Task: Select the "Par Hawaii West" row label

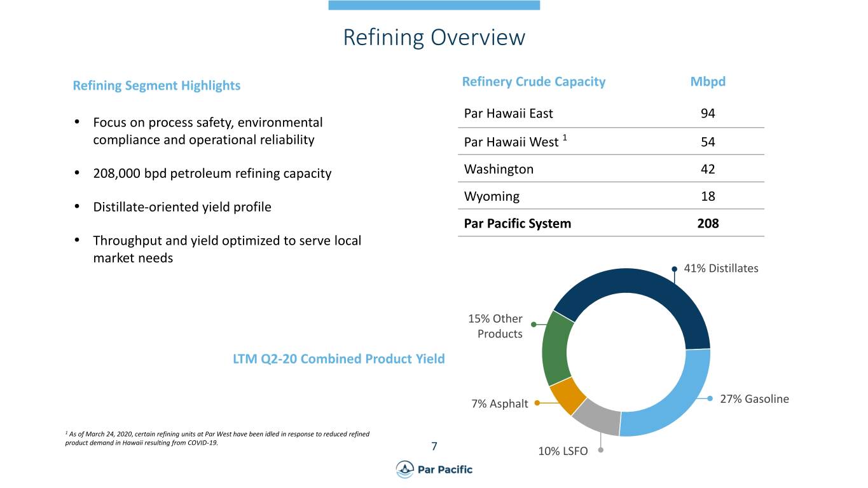Action: point(511,142)
